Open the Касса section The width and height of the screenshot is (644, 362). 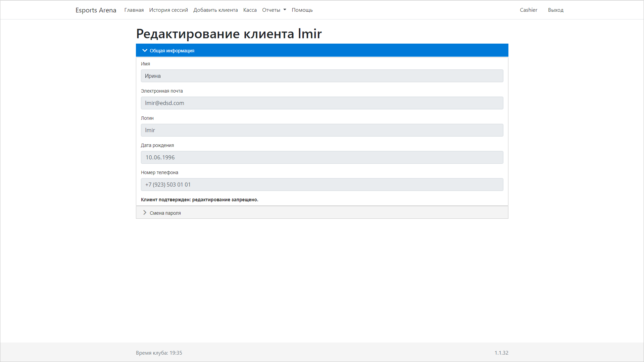click(249, 10)
